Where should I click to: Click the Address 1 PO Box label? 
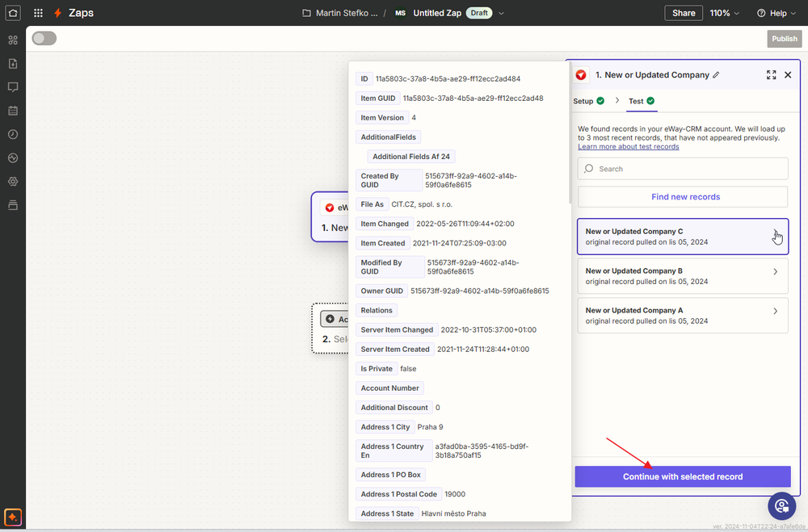[x=390, y=475]
